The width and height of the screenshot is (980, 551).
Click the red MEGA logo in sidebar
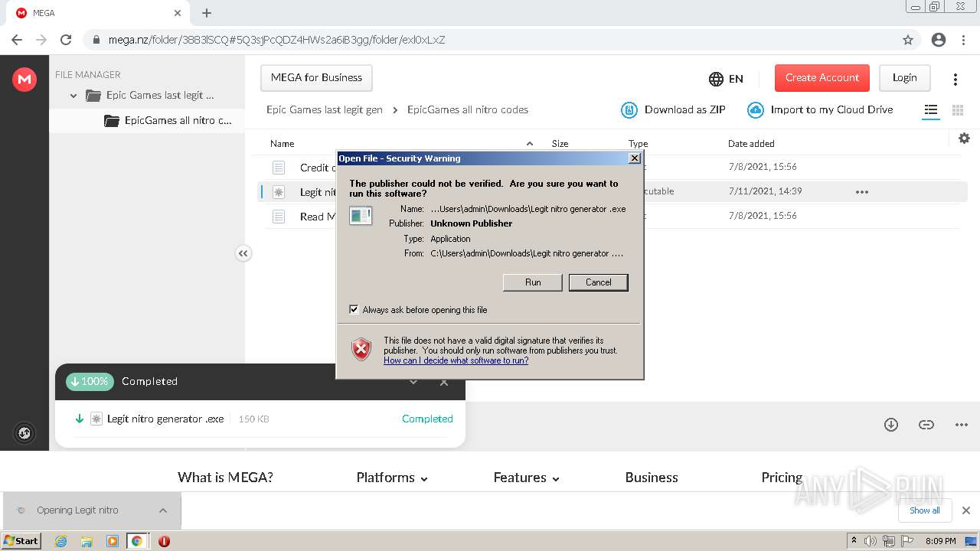(24, 79)
